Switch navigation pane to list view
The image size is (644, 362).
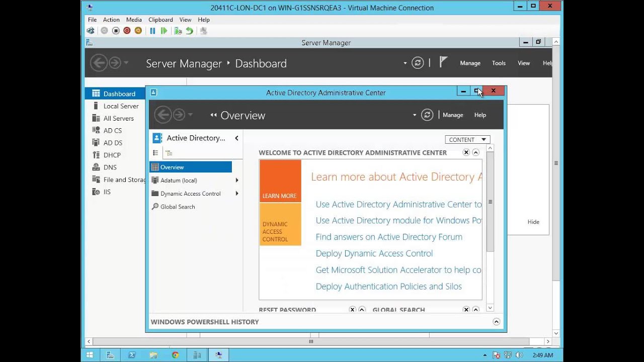(155, 153)
